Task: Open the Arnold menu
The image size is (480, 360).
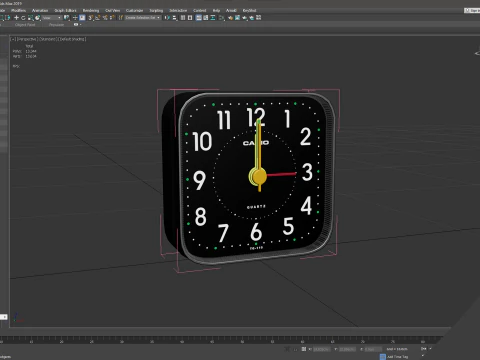Action: point(231,10)
